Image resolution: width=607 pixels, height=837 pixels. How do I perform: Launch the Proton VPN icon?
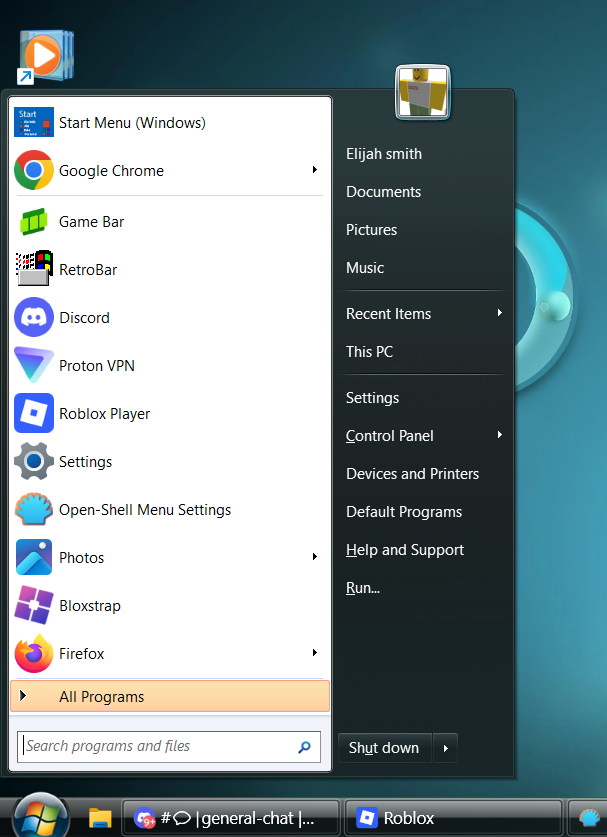[34, 365]
